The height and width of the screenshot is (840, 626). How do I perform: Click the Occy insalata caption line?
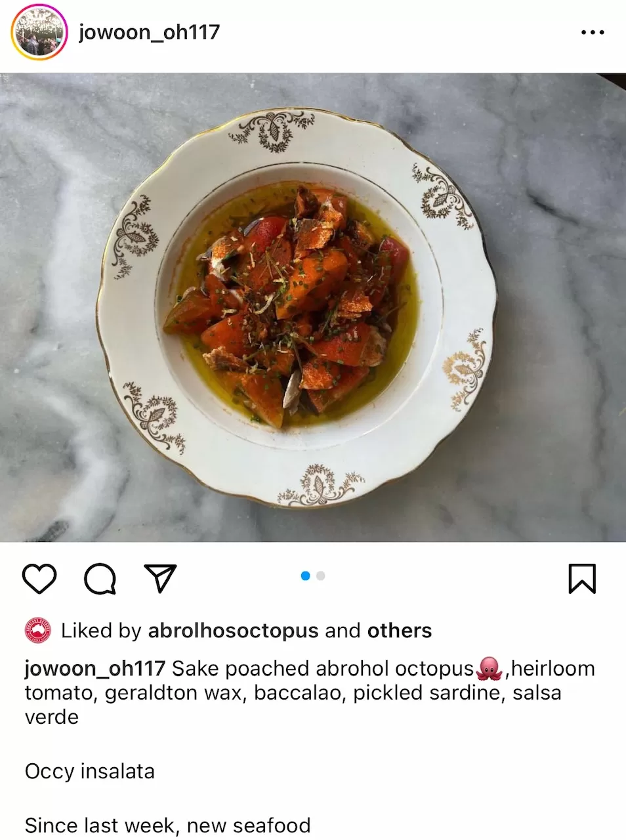click(90, 771)
